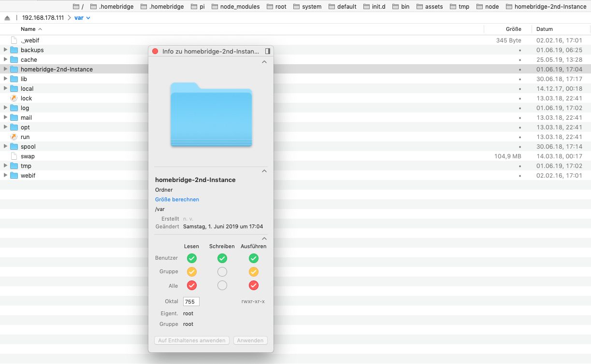
Task: Click the ._webif file icon
Action: [x=14, y=41]
